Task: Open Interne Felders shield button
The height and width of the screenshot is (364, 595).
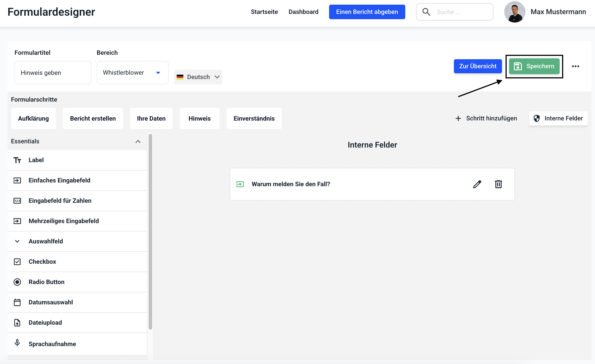Action: tap(558, 118)
